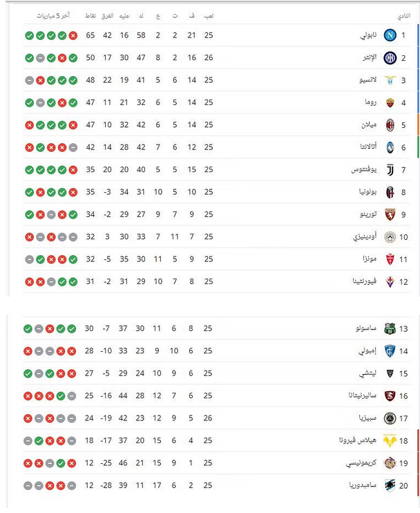Click the نقاط points column header
The image size is (420, 513).
click(90, 15)
